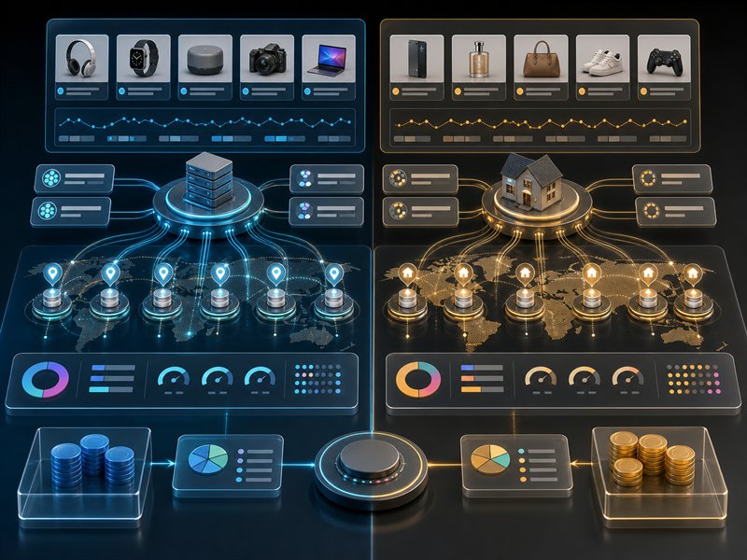Click the blue trend line chart
Screen dimensions: 747x560
(x=205, y=122)
